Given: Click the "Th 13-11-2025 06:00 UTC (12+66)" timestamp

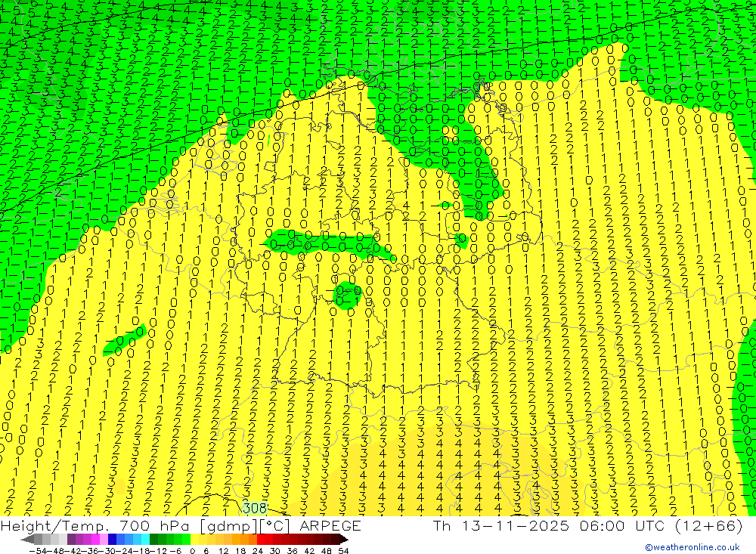Looking at the screenshot, I should [x=587, y=525].
